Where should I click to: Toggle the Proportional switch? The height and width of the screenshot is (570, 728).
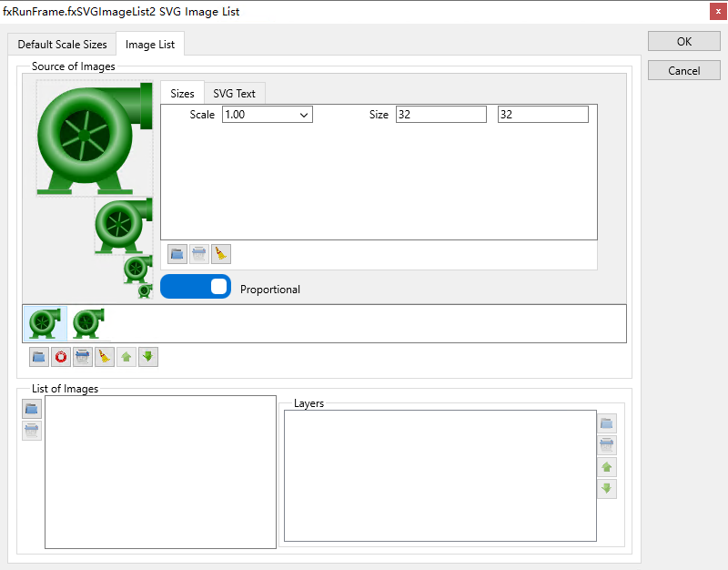[196, 286]
